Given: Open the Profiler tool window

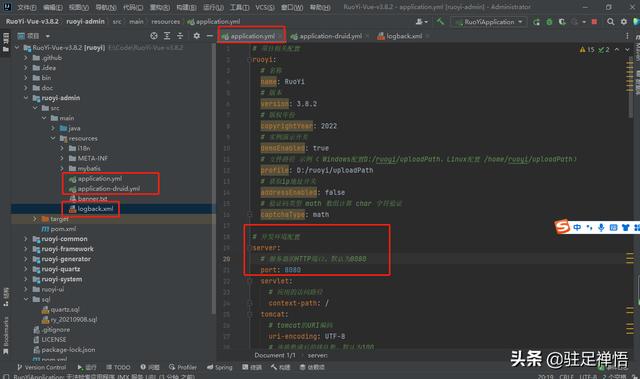Looking at the screenshot, I should click(182, 367).
